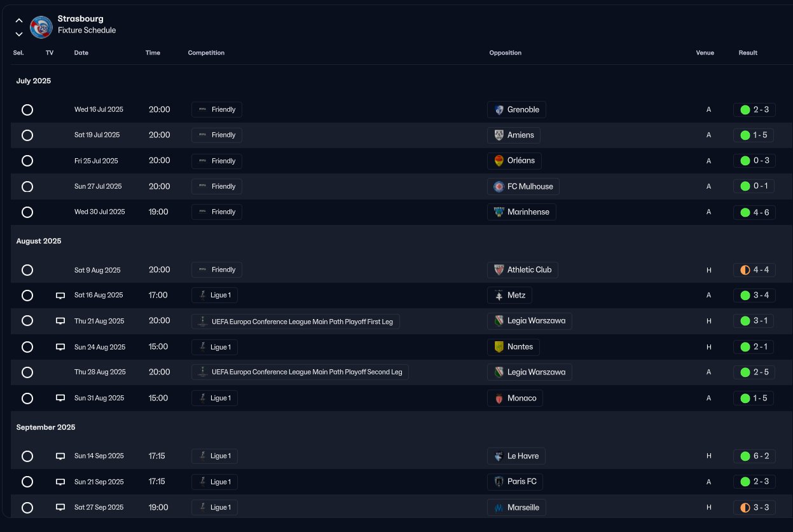793x532 pixels.
Task: Click FC Mulhouse club badge icon
Action: tap(499, 187)
